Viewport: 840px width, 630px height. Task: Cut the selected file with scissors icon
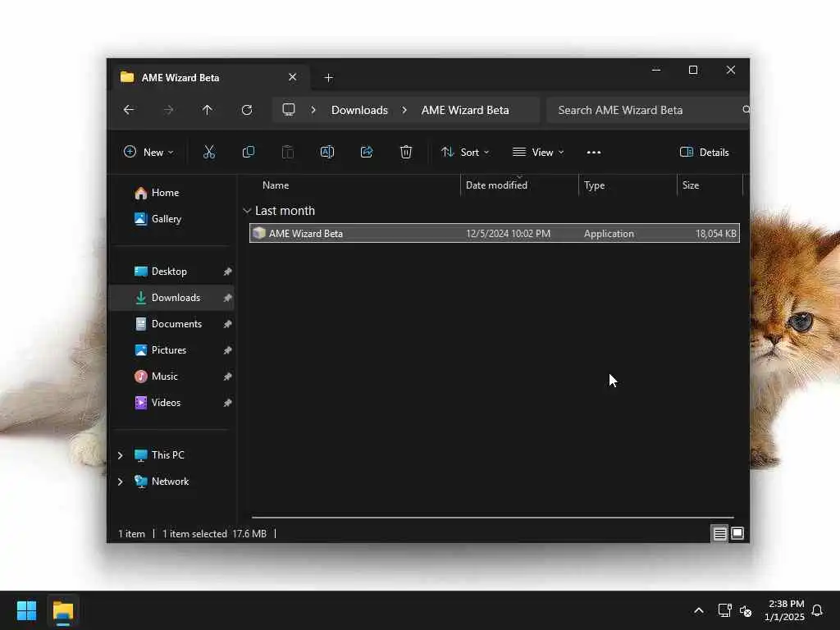tap(209, 152)
